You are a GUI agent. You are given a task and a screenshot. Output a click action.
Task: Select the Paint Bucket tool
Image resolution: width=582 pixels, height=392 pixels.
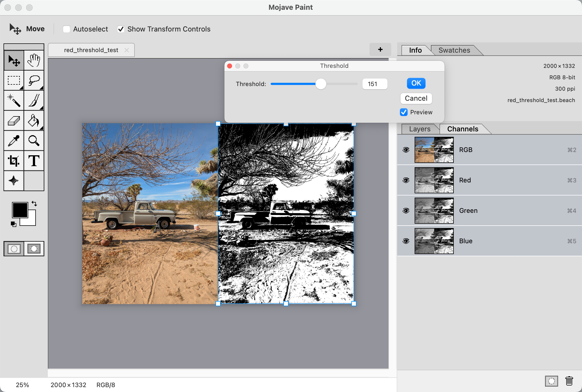34,121
